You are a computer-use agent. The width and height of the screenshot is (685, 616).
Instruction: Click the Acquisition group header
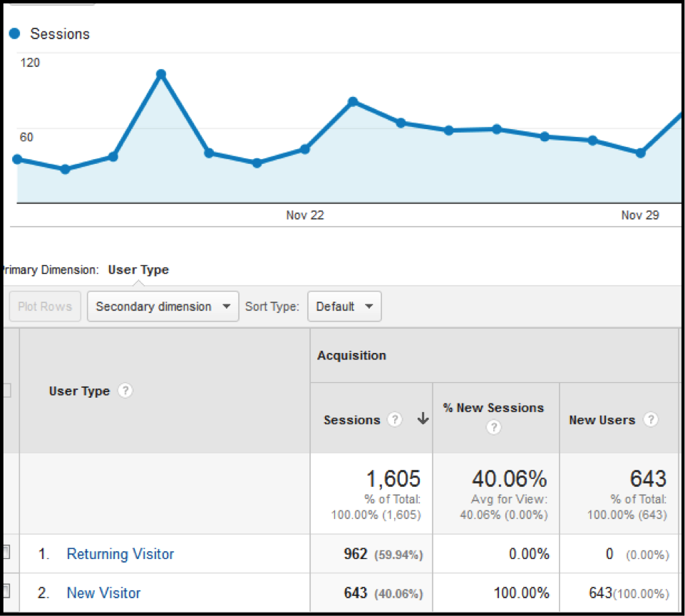point(351,355)
